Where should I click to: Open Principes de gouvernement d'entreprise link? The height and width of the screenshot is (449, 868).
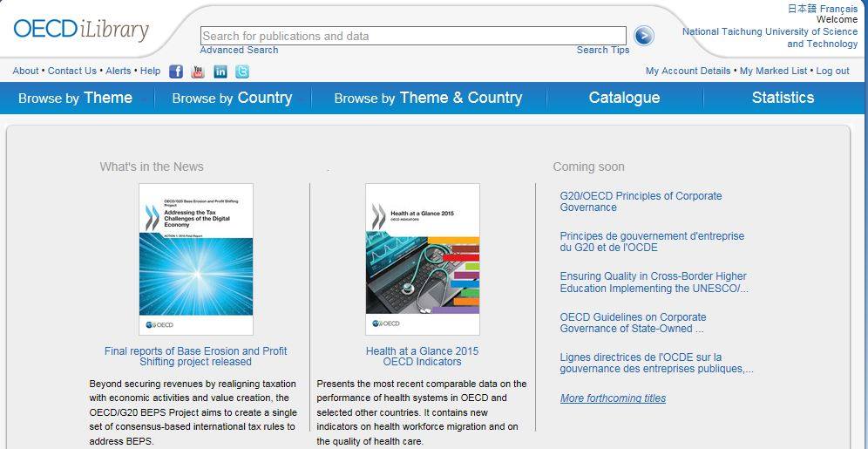(x=652, y=242)
